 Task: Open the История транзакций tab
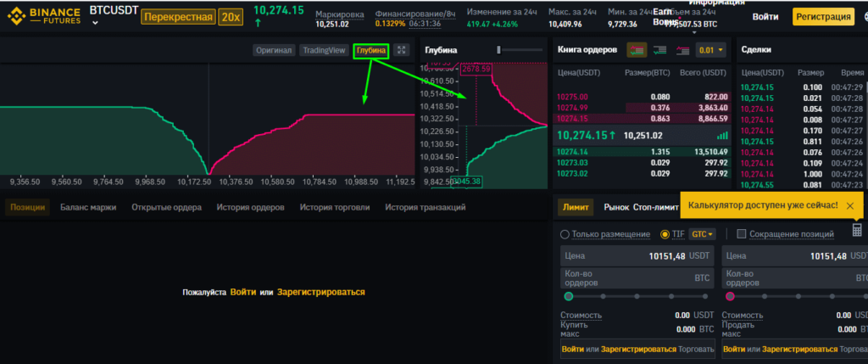[x=426, y=207]
